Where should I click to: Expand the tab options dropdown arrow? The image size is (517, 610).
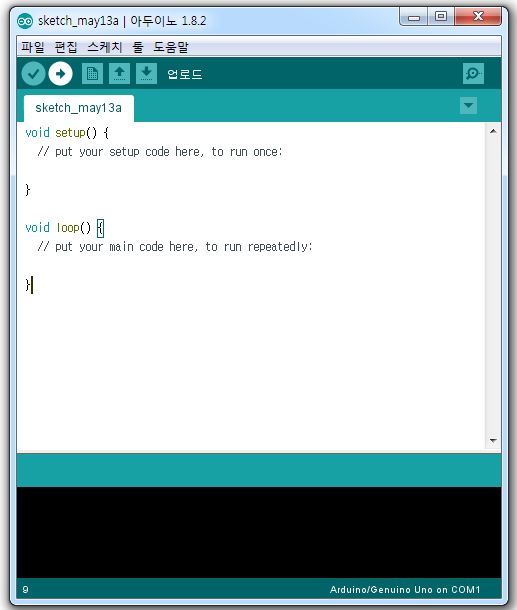(x=468, y=105)
